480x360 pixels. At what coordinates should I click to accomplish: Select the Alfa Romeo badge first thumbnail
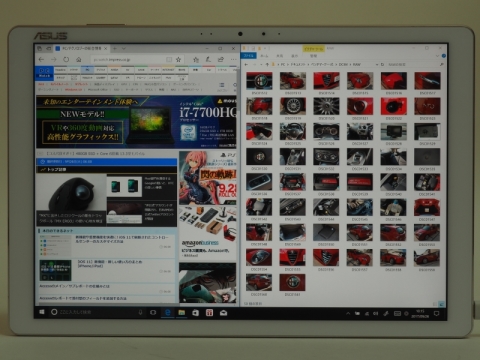pyautogui.click(x=259, y=81)
